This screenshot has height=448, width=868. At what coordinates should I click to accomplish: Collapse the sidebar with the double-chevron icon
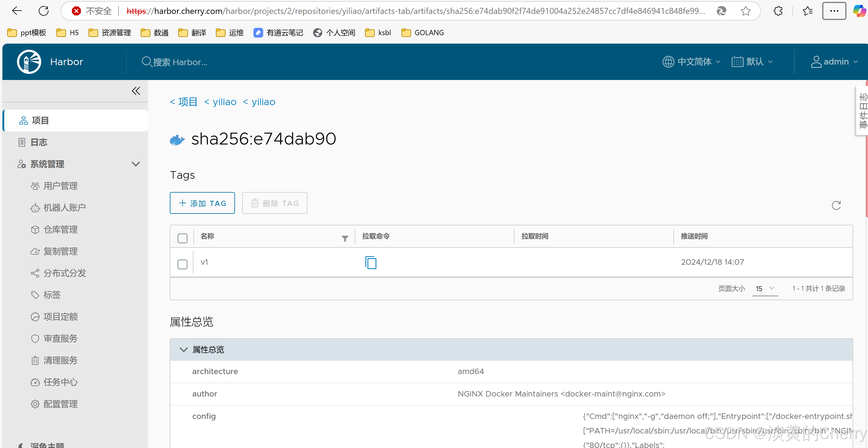136,91
